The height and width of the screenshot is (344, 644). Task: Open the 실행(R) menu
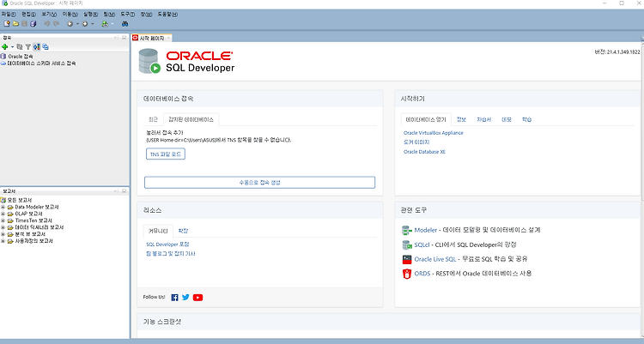tap(90, 15)
